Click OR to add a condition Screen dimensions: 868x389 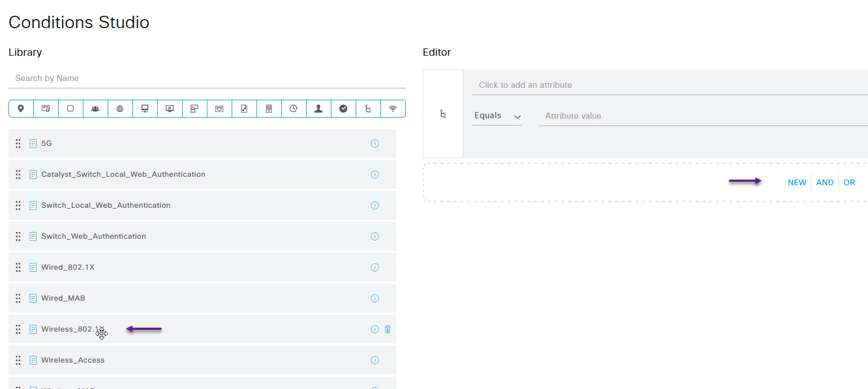click(x=849, y=182)
